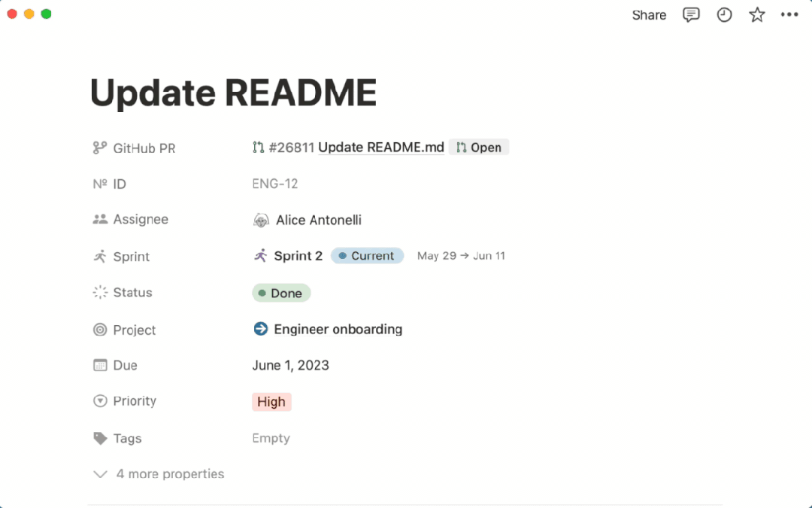Change the High priority selection
The image size is (812, 508).
click(271, 402)
